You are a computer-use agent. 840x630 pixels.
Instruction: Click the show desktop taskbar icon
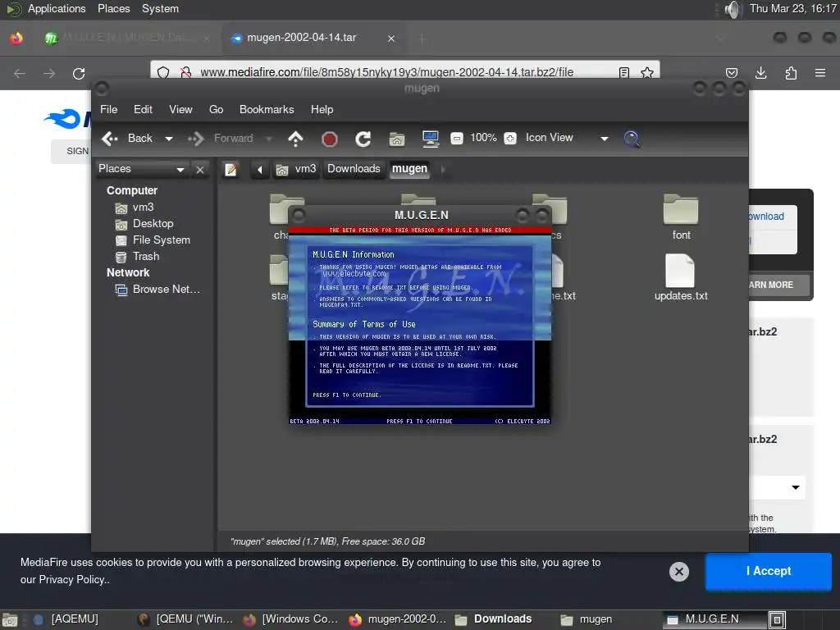click(10, 620)
